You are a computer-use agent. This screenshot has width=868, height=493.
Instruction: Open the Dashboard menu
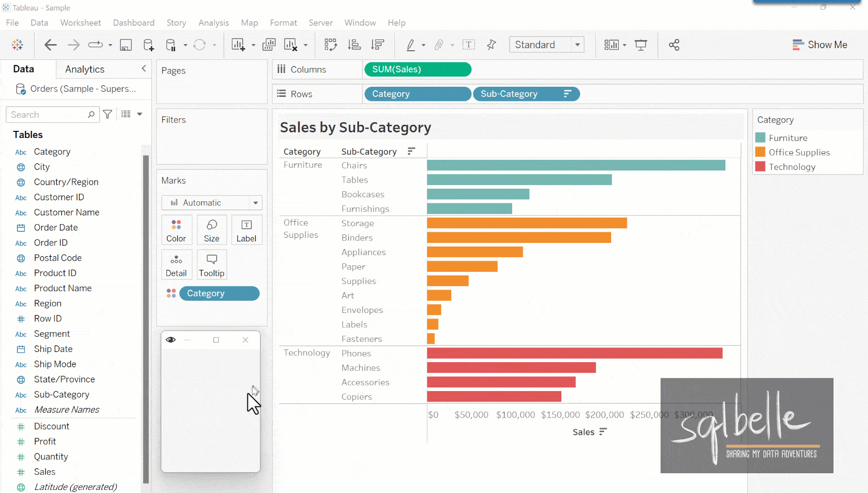pyautogui.click(x=133, y=23)
